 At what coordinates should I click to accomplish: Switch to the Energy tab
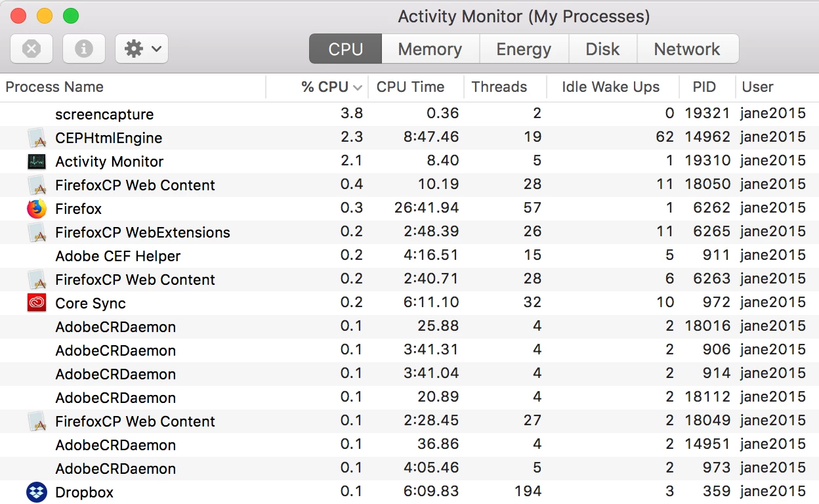524,49
